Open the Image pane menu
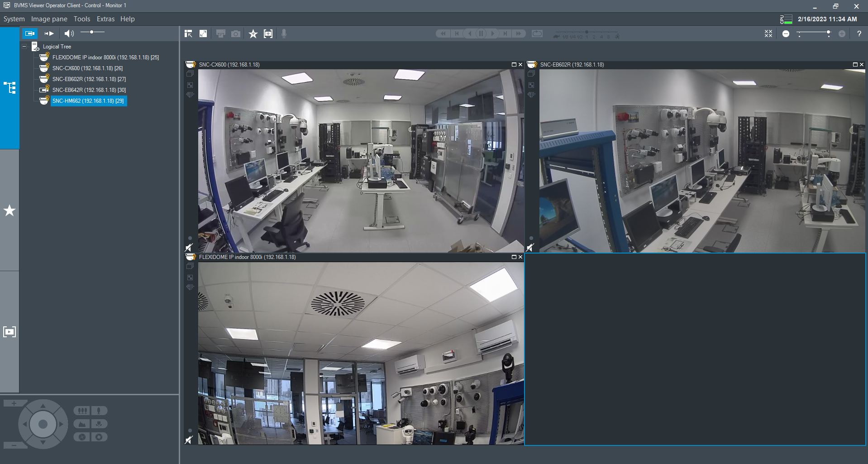Image resolution: width=868 pixels, height=464 pixels. click(x=49, y=19)
